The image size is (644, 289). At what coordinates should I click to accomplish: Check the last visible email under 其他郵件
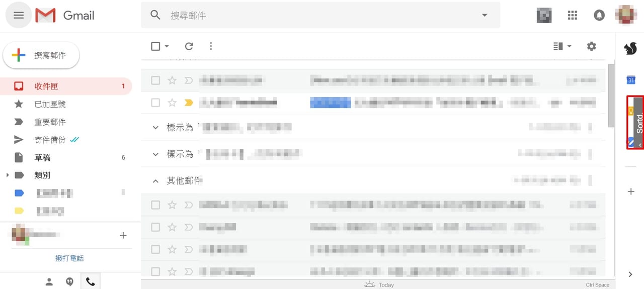pos(155,272)
